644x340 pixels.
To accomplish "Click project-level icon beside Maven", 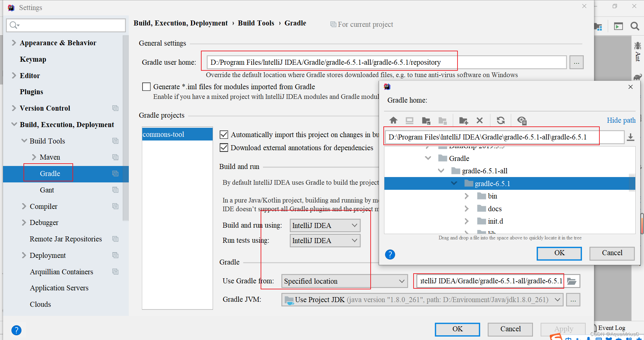I will coord(115,157).
